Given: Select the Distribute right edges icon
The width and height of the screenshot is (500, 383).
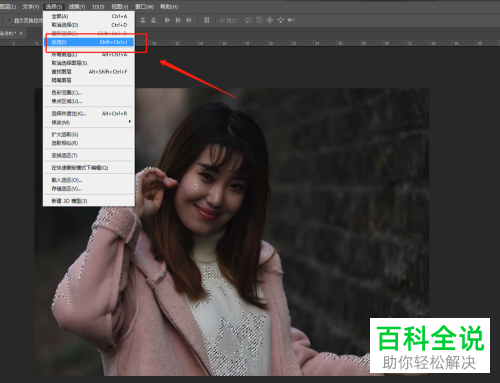Looking at the screenshot, I should point(189,20).
